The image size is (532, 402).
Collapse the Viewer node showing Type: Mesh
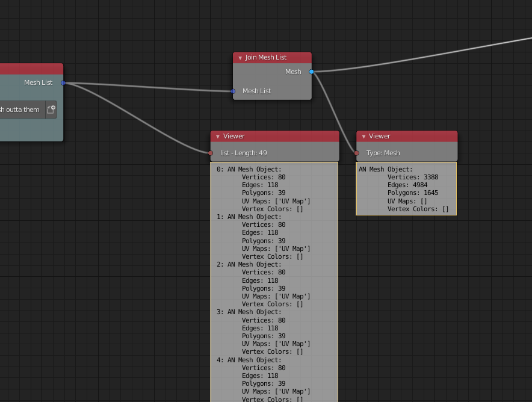[x=363, y=137]
